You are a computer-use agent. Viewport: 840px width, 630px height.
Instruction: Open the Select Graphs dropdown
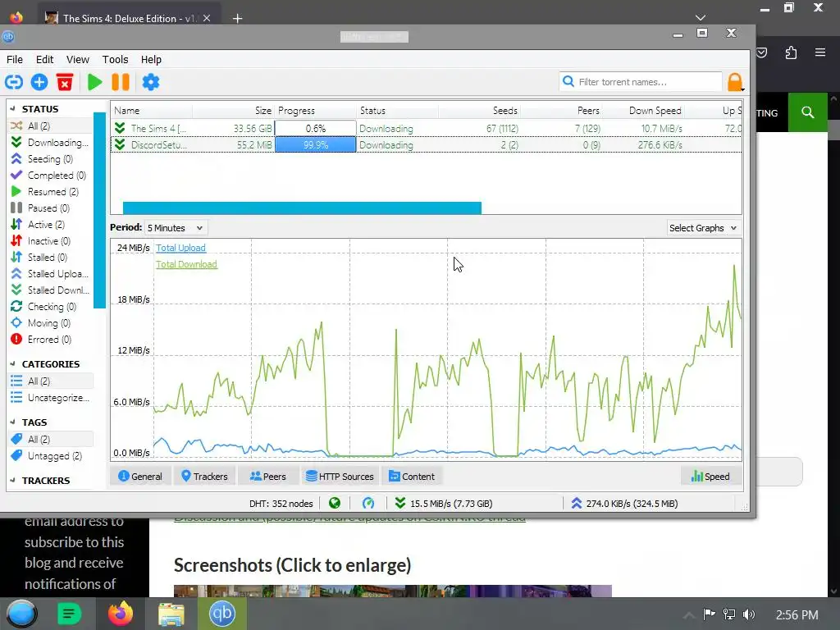click(x=703, y=228)
